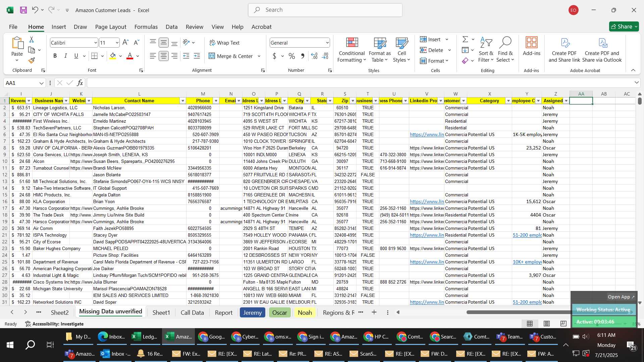Open LinkedIn link in row 6
644x362 pixels.
click(427, 134)
